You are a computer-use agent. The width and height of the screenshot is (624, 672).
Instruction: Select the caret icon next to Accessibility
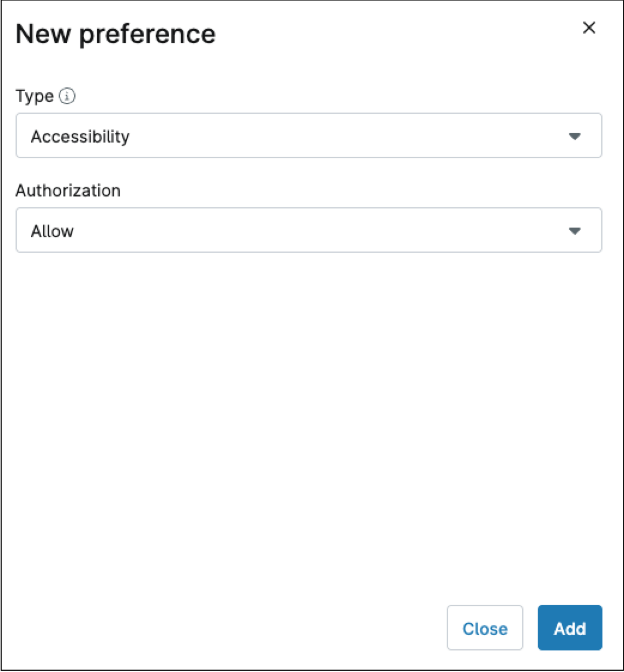576,136
